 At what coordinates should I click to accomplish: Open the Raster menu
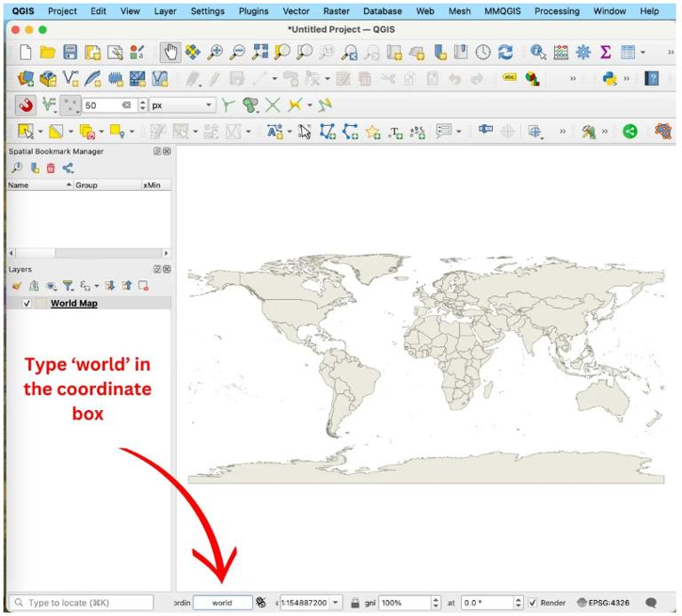click(x=336, y=11)
